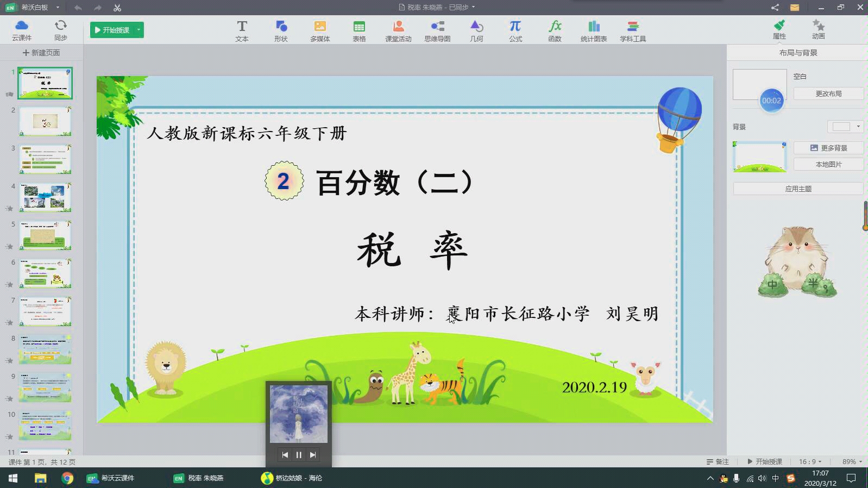This screenshot has width=868, height=488.
Task: Skip to next track in music popup
Action: (x=313, y=455)
